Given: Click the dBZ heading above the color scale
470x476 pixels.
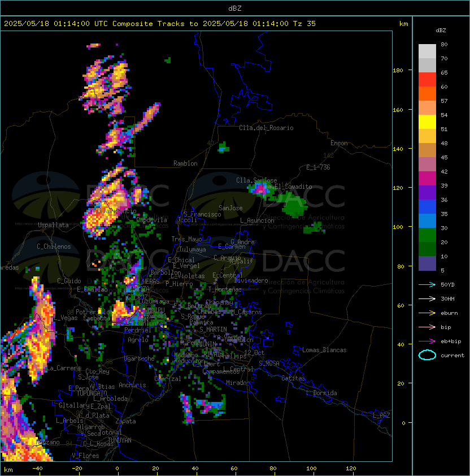Looking at the screenshot, I should point(441,31).
